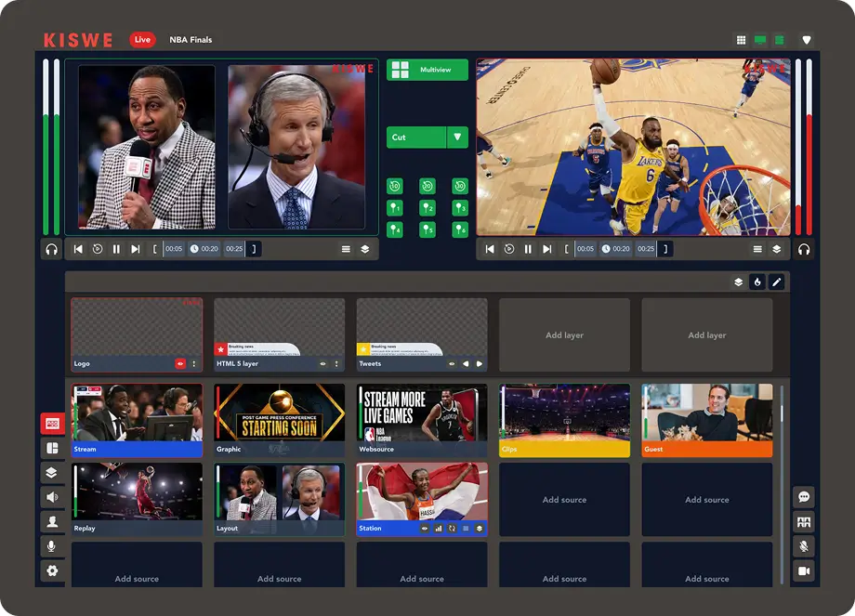Open the Station source hamburger menu

(x=466, y=529)
